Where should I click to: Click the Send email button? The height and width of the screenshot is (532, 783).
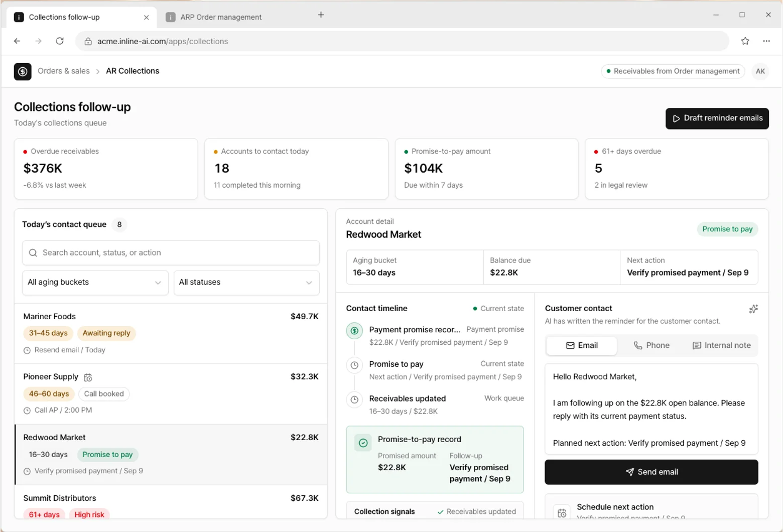click(x=651, y=472)
